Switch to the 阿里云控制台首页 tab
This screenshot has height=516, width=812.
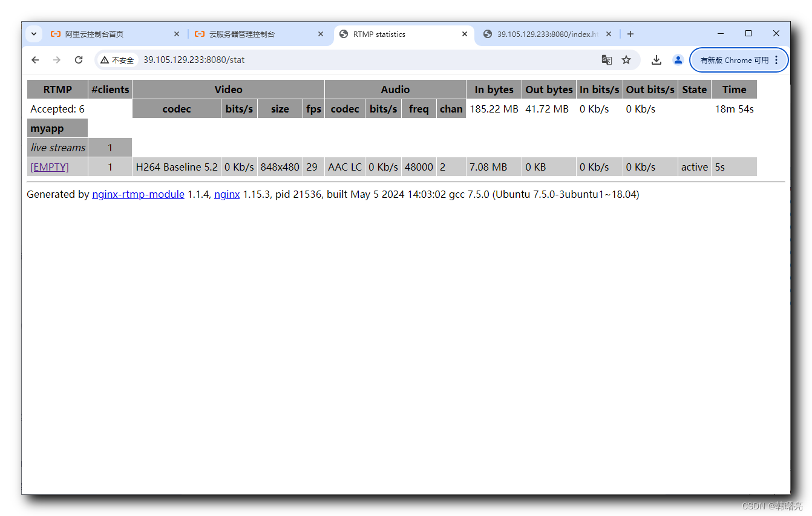103,34
